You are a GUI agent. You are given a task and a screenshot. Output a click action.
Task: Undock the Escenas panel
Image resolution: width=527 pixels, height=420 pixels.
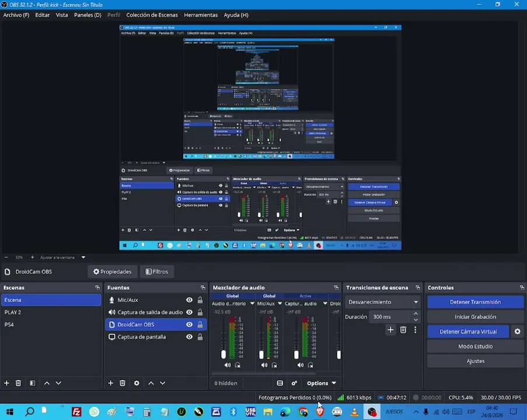tap(97, 288)
